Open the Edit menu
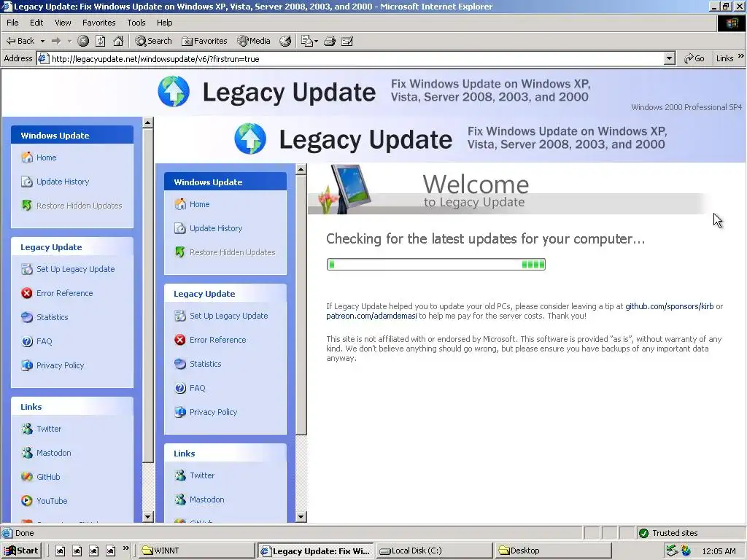Image resolution: width=747 pixels, height=560 pixels. pos(36,23)
